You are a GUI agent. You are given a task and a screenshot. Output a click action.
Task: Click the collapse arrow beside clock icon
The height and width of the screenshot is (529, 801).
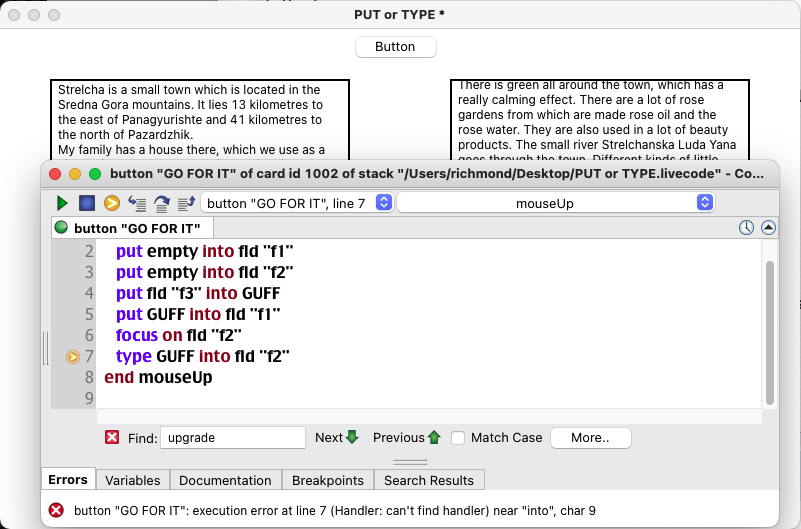point(768,228)
